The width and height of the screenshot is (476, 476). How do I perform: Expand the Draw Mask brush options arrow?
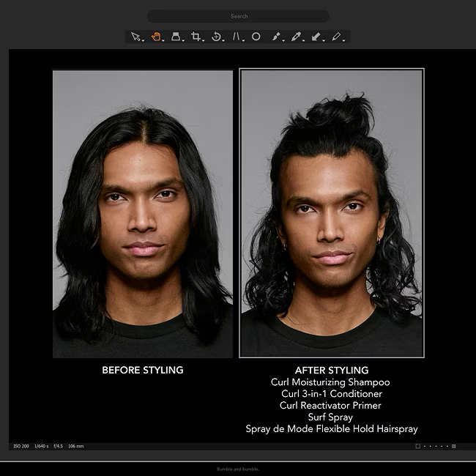283,40
